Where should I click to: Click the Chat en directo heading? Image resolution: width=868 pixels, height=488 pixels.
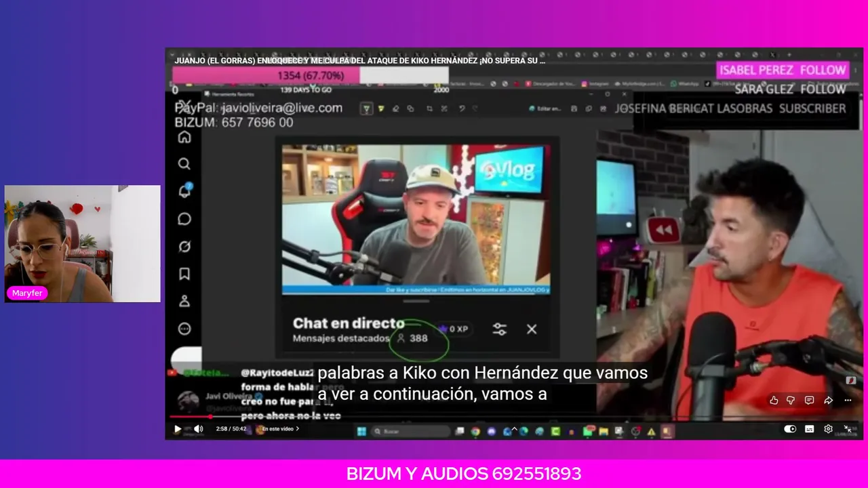[349, 323]
